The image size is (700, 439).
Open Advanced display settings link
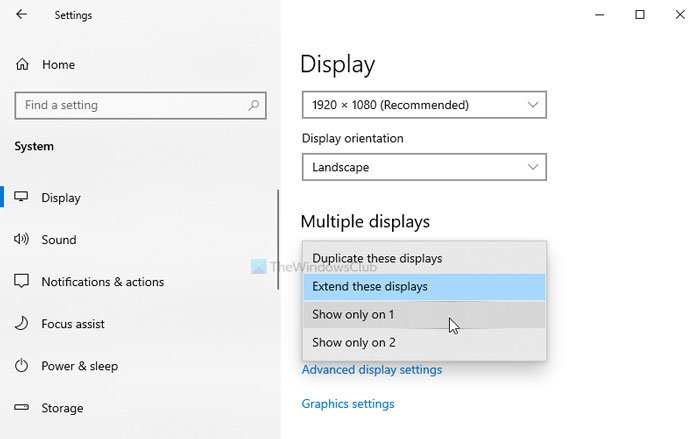pos(372,370)
